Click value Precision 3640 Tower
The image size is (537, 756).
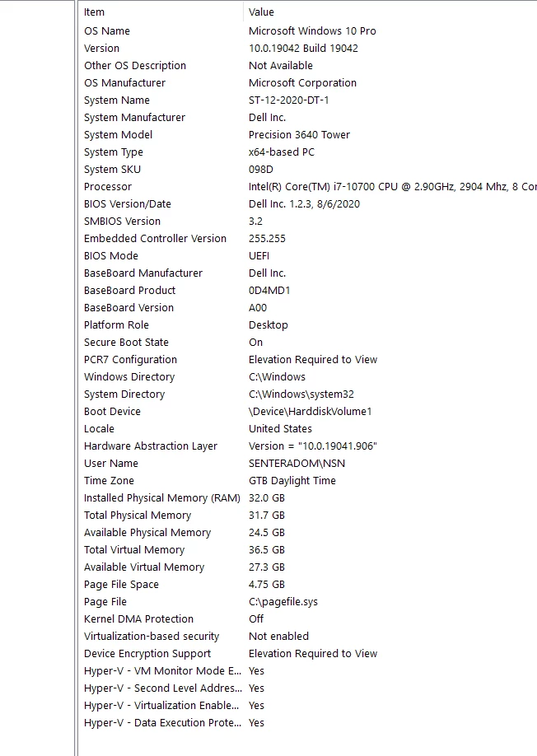pyautogui.click(x=299, y=135)
